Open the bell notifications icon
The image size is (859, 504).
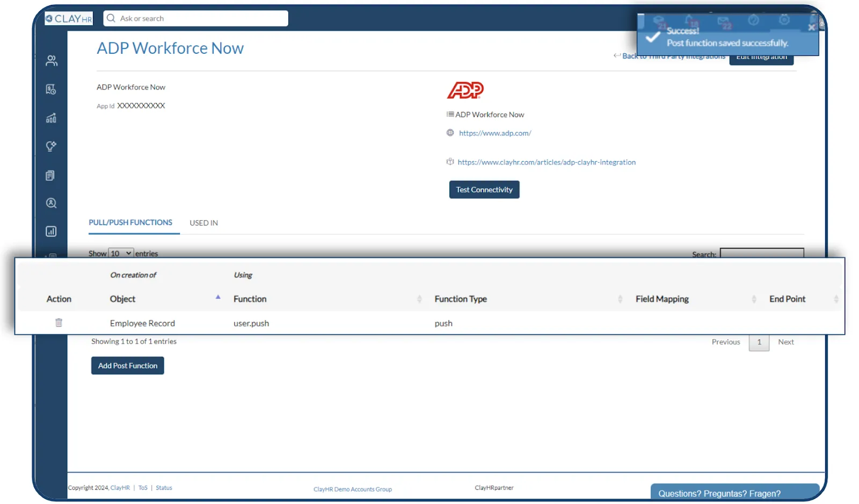click(x=690, y=21)
